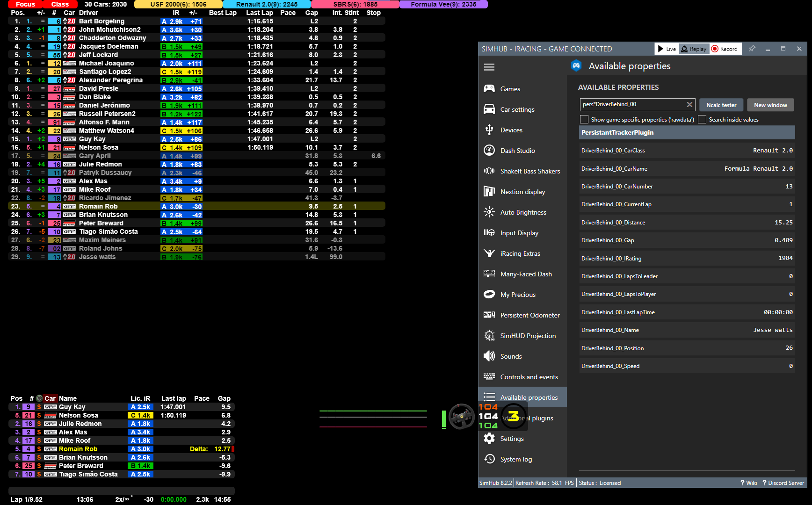Enable showing game specific rawdata properties
Image resolution: width=812 pixels, height=505 pixels.
584,119
